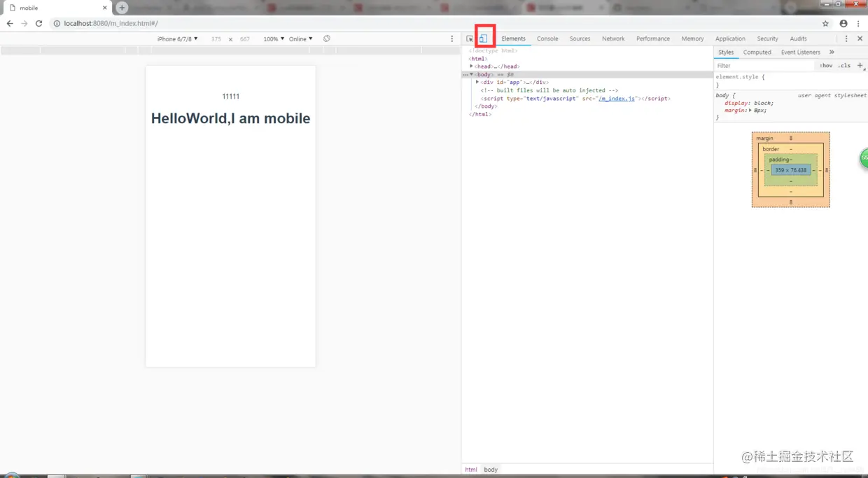Open the iPhone 6/7/8 device dropdown
Image resolution: width=868 pixels, height=478 pixels.
point(178,39)
